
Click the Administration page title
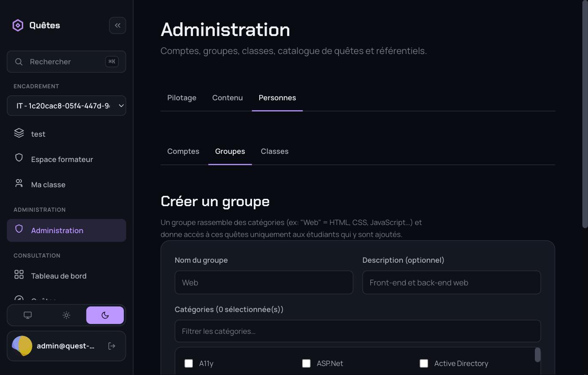[225, 30]
